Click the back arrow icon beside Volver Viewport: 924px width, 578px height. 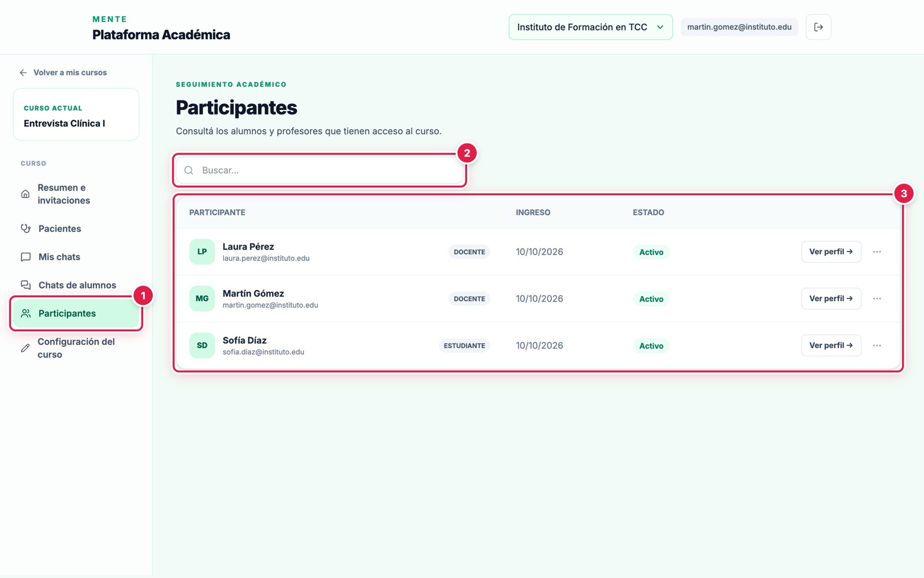tap(23, 72)
